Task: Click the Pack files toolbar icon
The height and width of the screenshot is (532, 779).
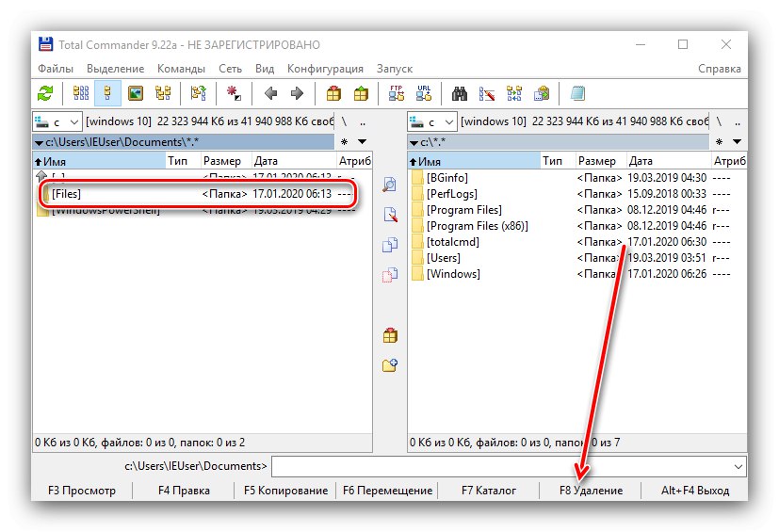Action: [333, 93]
